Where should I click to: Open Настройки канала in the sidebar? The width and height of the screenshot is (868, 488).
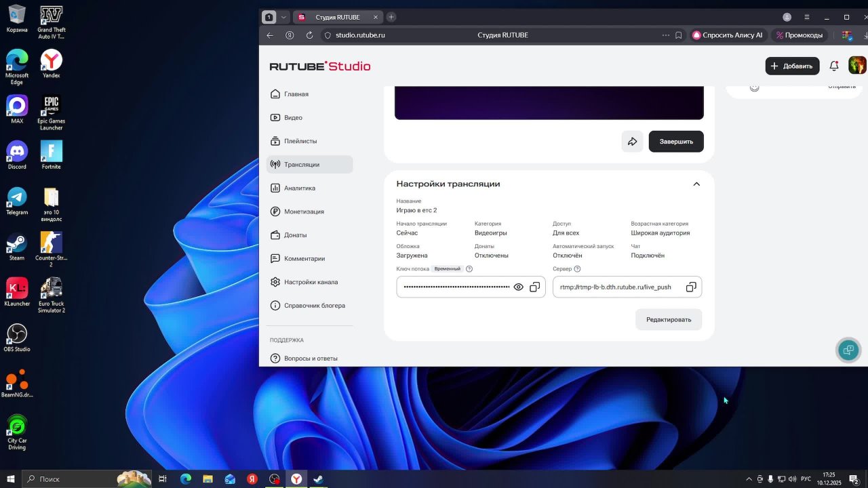[x=310, y=282]
